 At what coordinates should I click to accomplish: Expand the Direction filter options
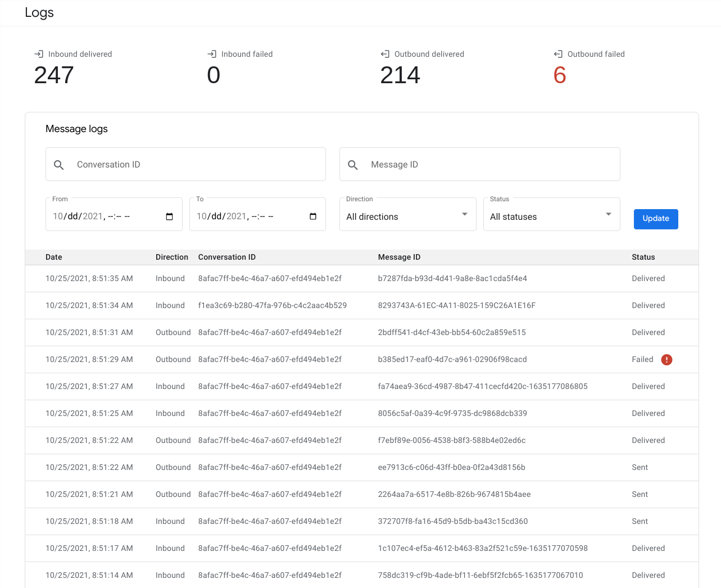464,214
